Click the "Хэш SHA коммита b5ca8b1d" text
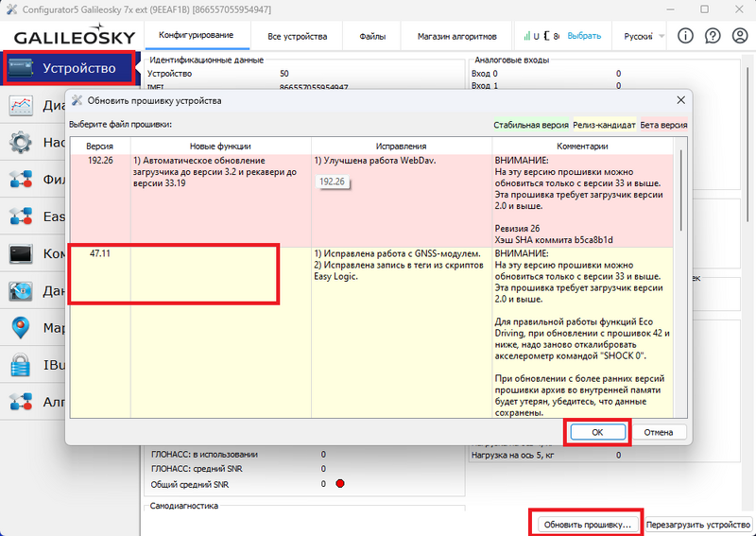This screenshot has height=536, width=756. coord(554,240)
